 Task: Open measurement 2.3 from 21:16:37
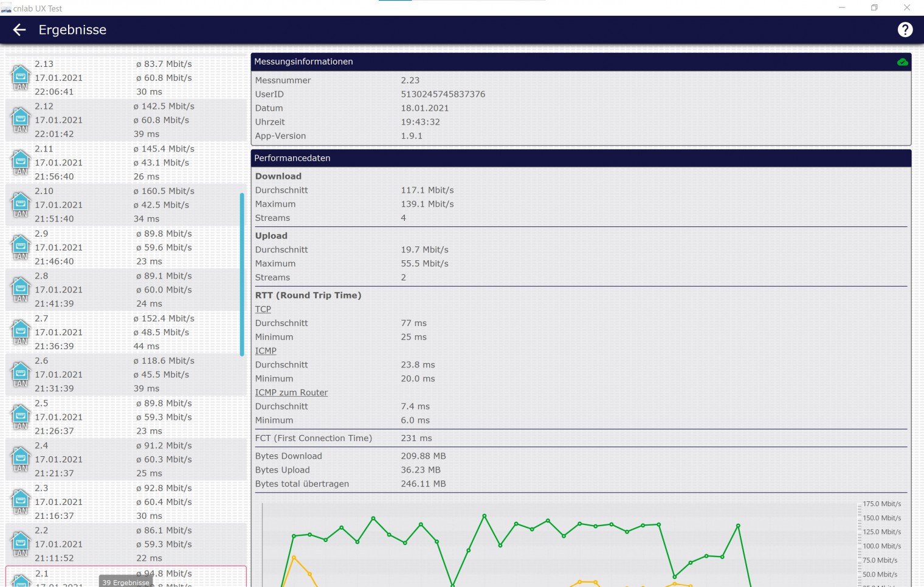click(122, 502)
